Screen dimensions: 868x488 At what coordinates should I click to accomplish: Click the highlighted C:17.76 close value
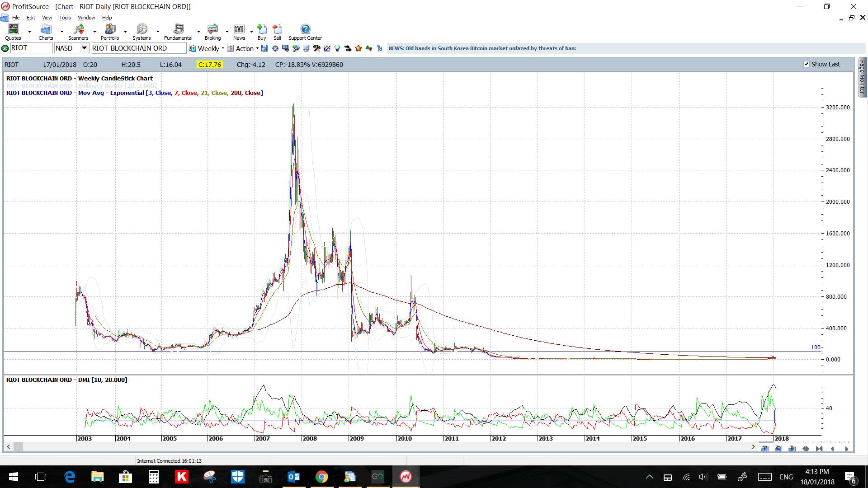(x=210, y=65)
